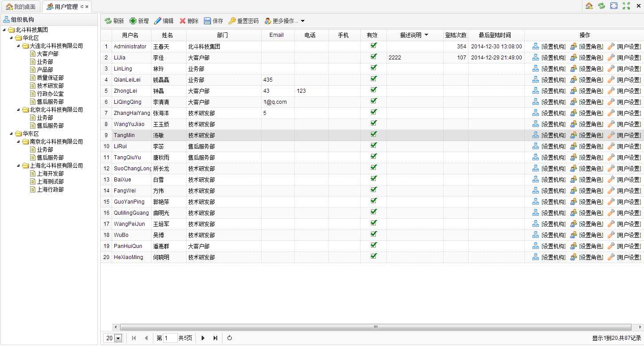Click set organization icon in ZhongLei row
The height and width of the screenshot is (346, 644).
pos(536,90)
